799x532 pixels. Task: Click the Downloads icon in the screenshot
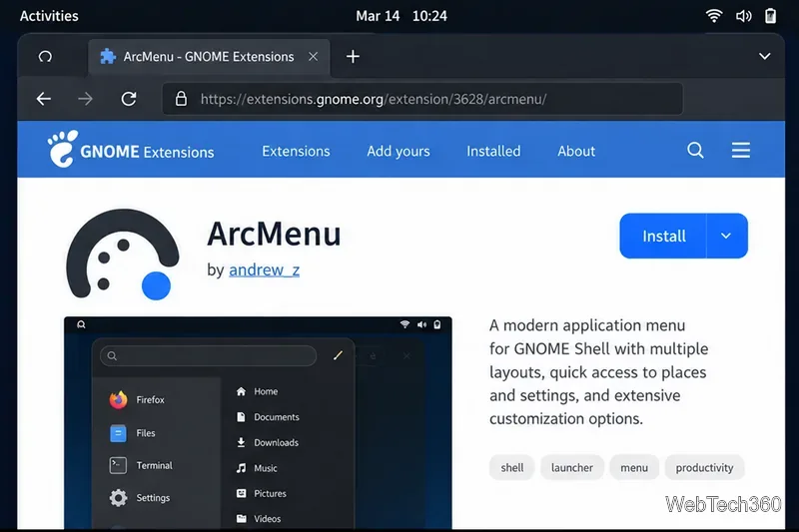coord(241,442)
